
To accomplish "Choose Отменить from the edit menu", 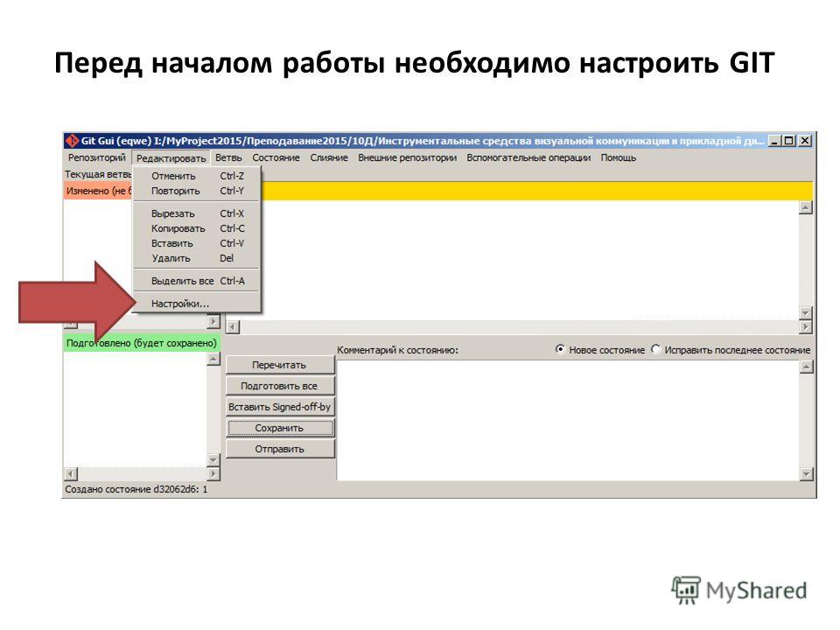I will 197,176.
